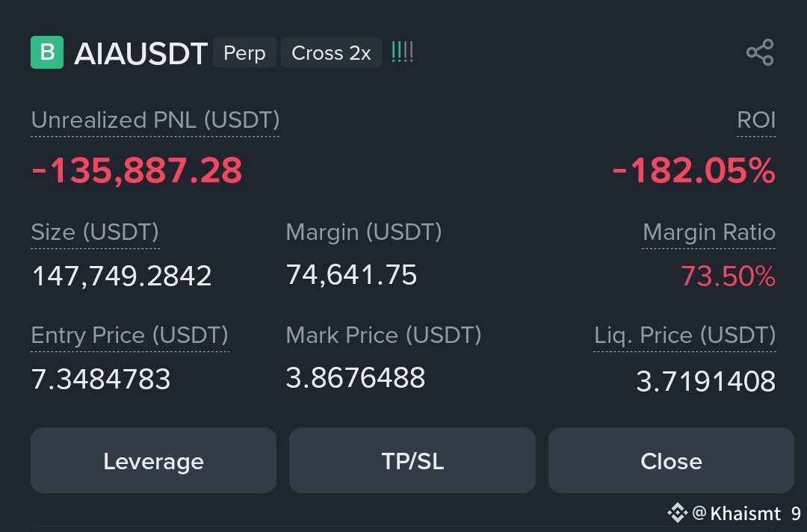Select the -135,887.28 PNL figure

(137, 171)
